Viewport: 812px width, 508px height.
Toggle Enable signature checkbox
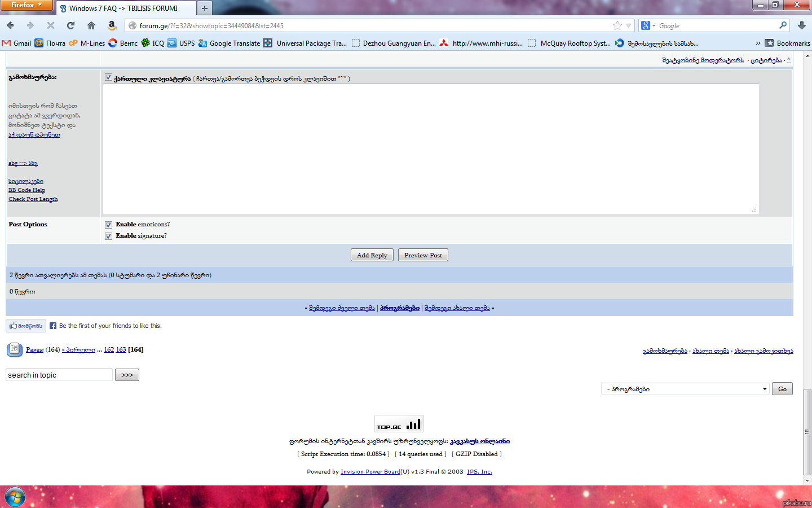(x=108, y=236)
